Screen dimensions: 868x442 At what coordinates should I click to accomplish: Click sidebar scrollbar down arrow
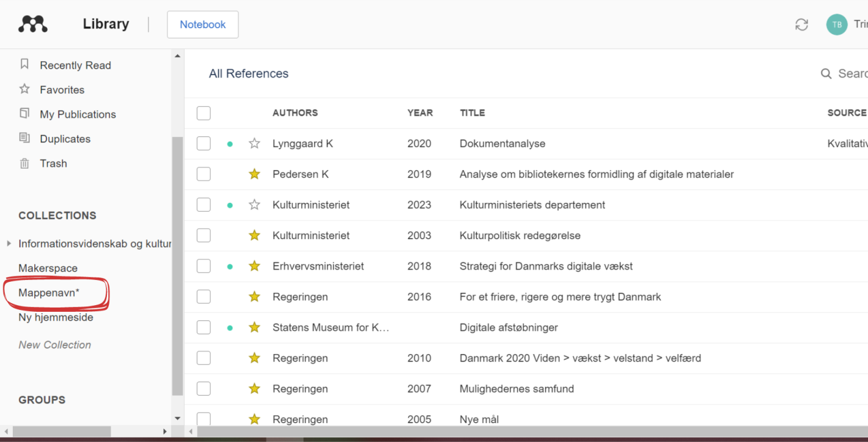[x=178, y=419]
